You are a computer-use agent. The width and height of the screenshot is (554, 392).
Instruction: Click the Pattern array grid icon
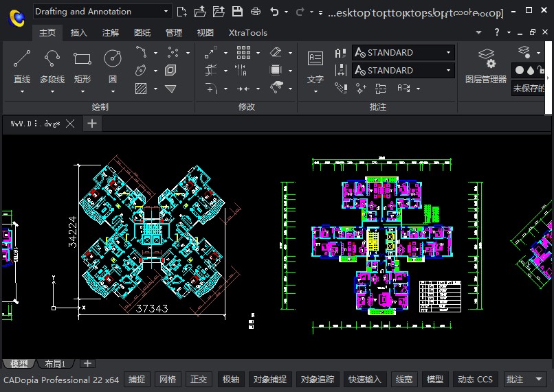pos(243,52)
